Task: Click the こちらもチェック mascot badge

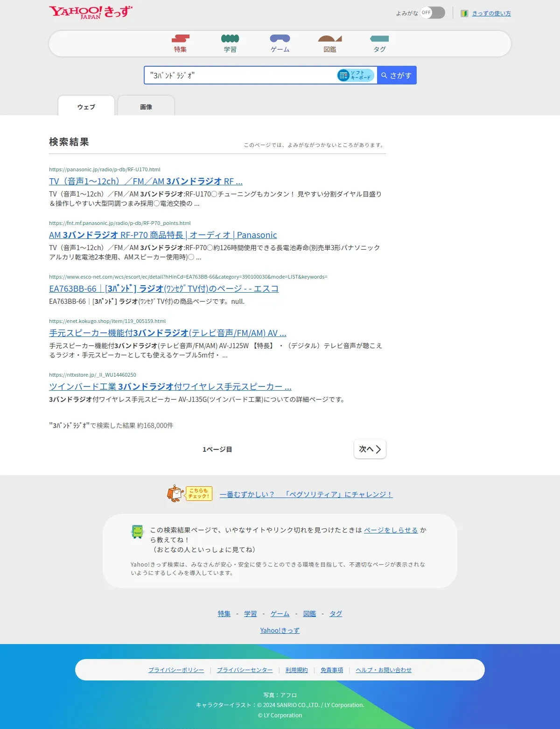Action: coord(189,493)
